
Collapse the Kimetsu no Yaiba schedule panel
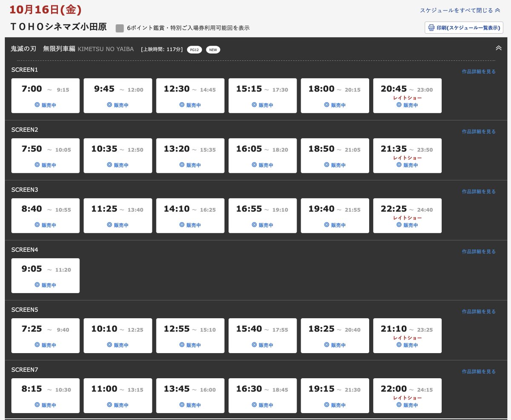(499, 48)
